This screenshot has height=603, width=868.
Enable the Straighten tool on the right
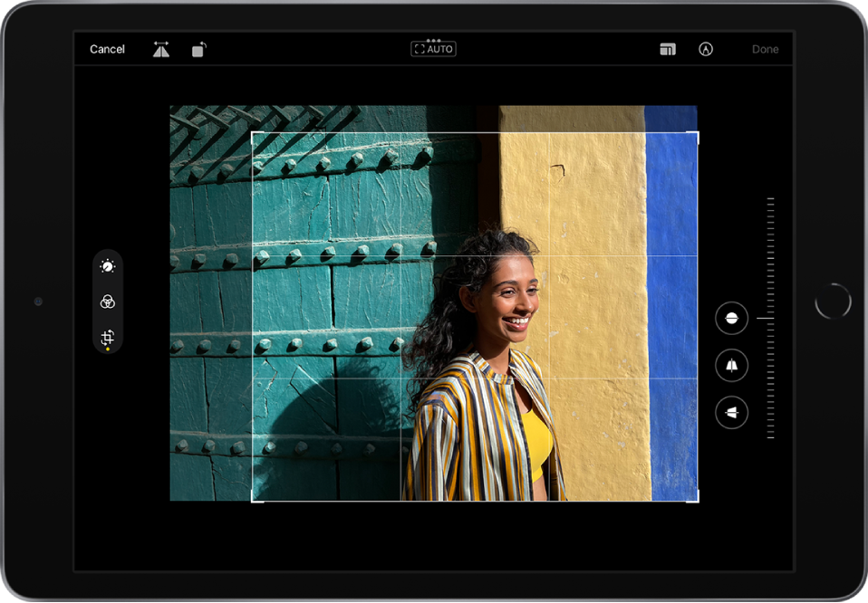tap(730, 319)
